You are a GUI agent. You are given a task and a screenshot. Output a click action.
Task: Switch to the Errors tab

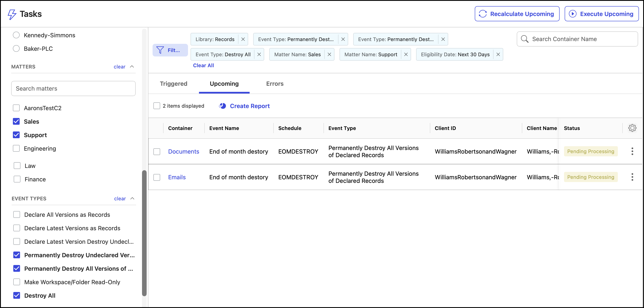[275, 84]
